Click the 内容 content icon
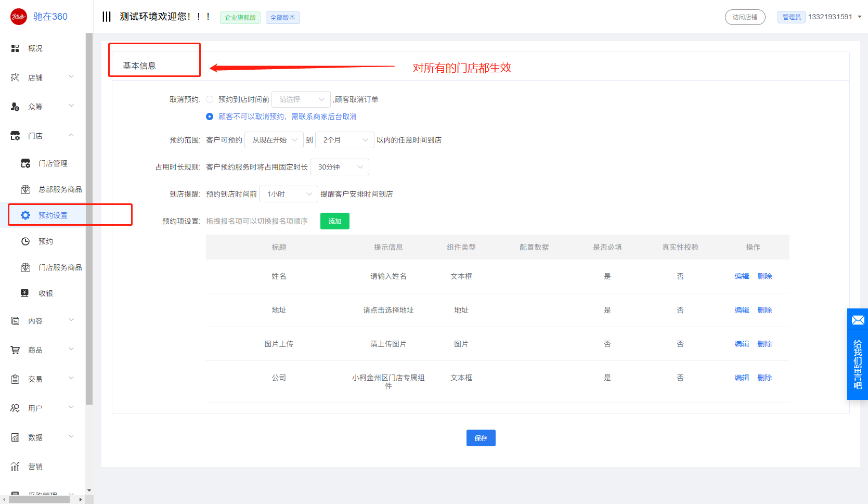 [x=15, y=321]
